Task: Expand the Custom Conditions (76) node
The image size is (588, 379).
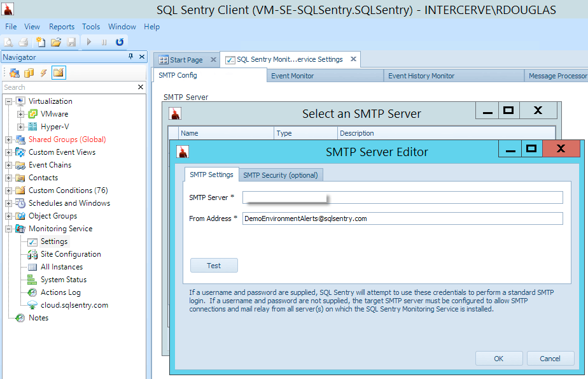Action: [x=8, y=190]
